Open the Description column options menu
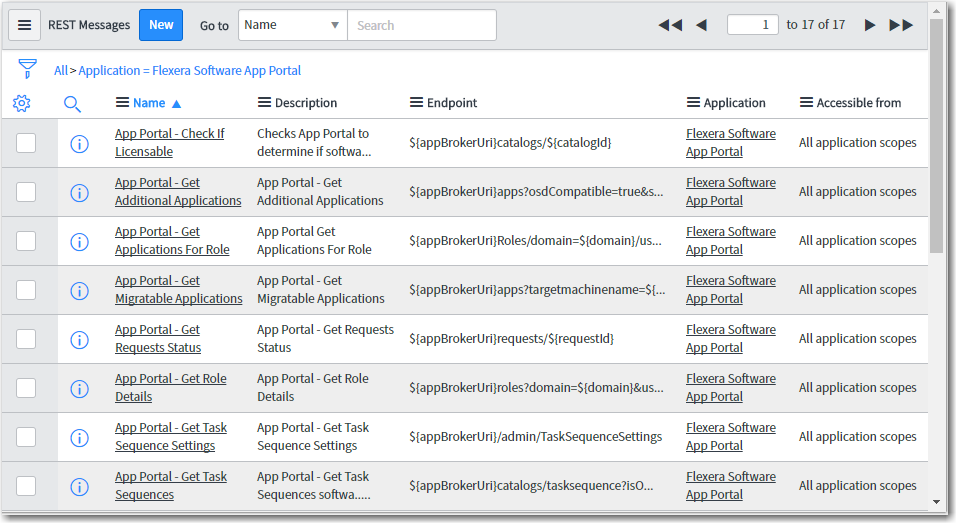This screenshot has width=956, height=523. click(x=265, y=103)
